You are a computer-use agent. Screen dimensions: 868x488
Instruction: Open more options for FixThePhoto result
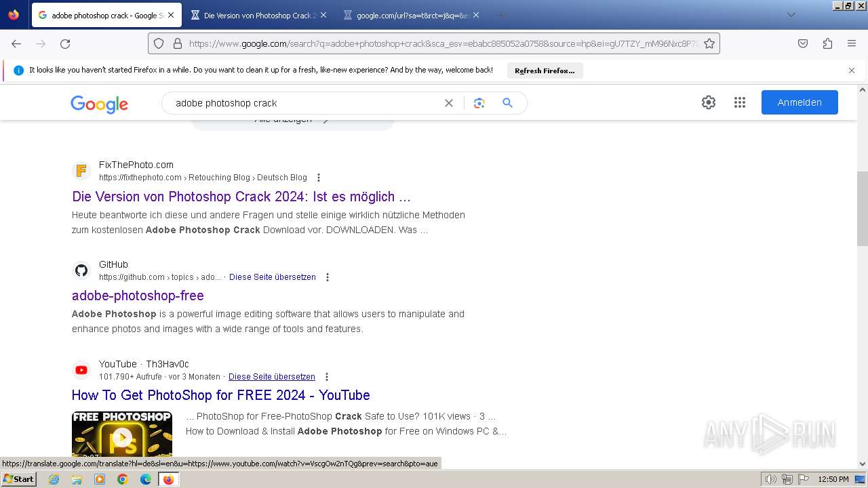(319, 178)
